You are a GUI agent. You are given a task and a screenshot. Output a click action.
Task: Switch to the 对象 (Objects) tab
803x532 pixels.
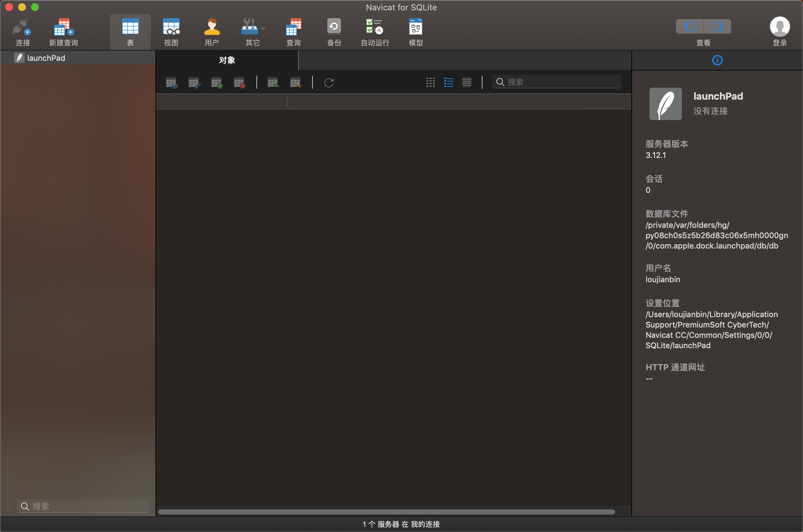[x=227, y=61]
